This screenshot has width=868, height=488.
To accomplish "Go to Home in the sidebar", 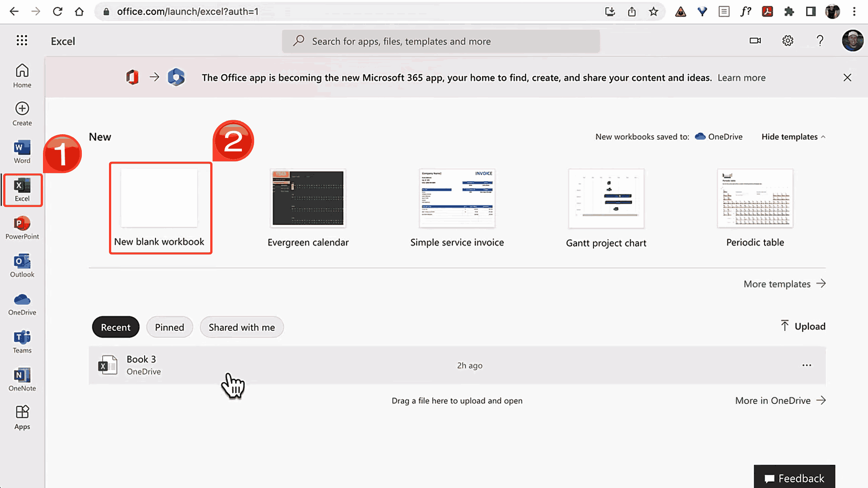I will [x=22, y=76].
